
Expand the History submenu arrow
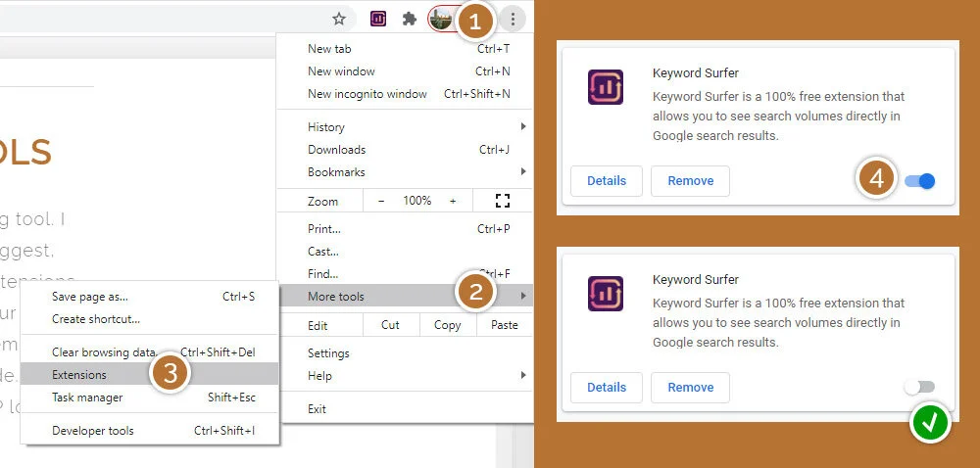tap(523, 126)
